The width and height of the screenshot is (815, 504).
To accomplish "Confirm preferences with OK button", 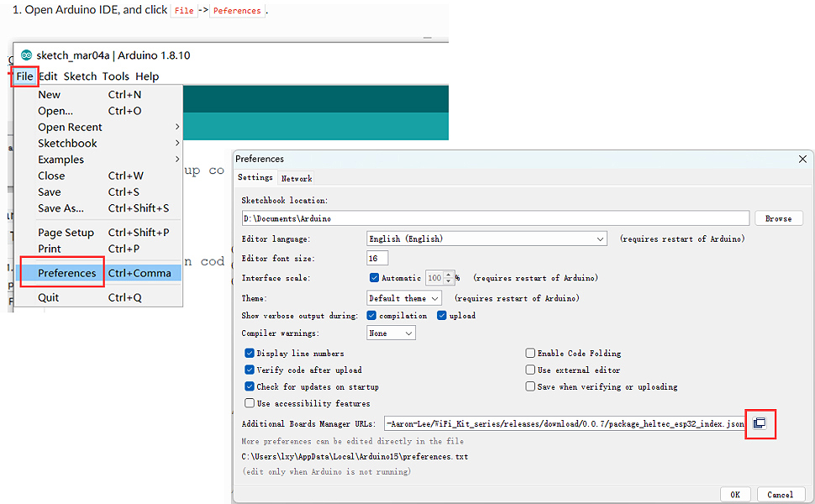I will coord(735,495).
